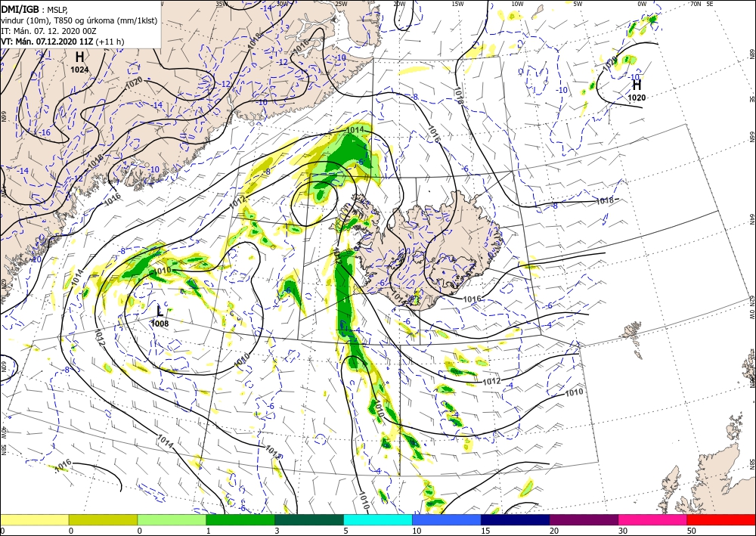This screenshot has height=536, width=756.
Task: Select the 'IT: Mán. 07. 12. 2020 00Z' line
Action: [x=49, y=31]
